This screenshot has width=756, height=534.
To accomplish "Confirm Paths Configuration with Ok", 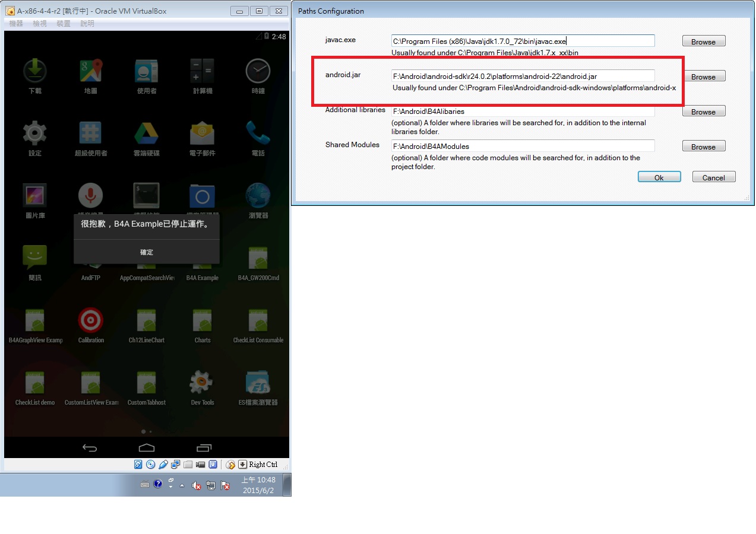I will pos(659,177).
